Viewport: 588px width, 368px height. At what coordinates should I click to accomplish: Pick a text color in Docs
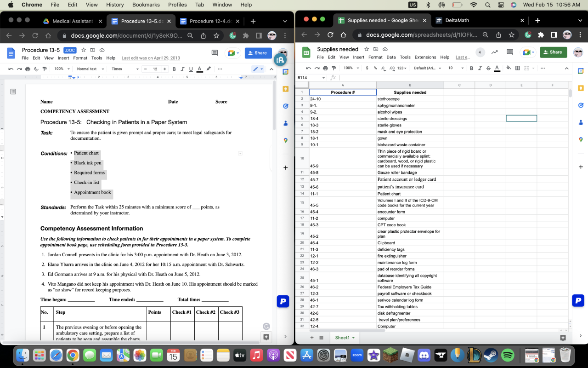199,69
